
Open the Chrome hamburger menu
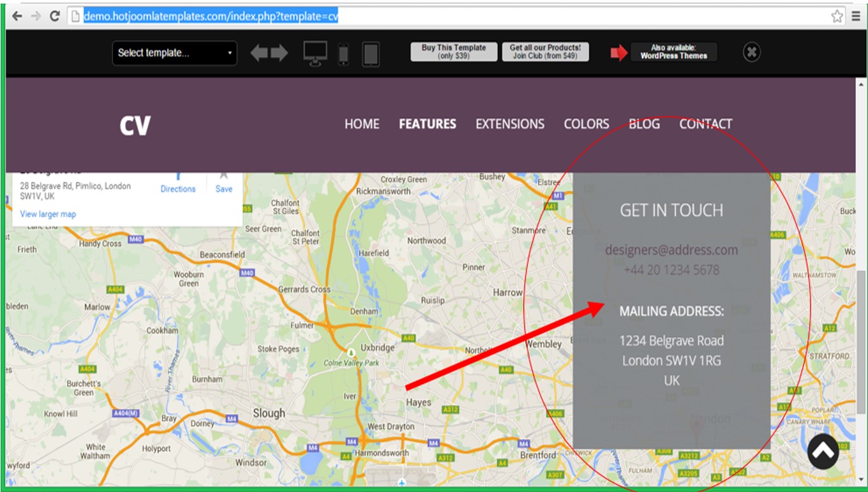click(857, 16)
